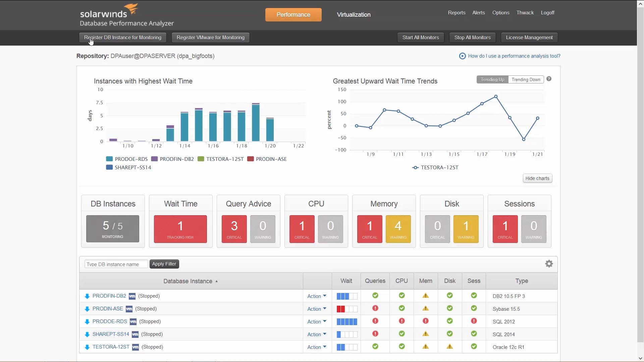The image size is (644, 362).
Task: Open the Reports menu
Action: (x=457, y=13)
